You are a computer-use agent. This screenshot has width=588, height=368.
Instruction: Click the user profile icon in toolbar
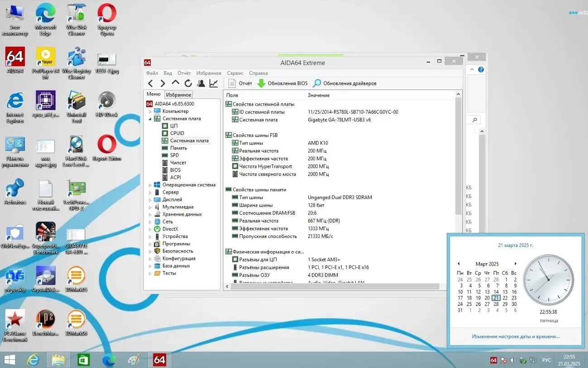pos(201,83)
